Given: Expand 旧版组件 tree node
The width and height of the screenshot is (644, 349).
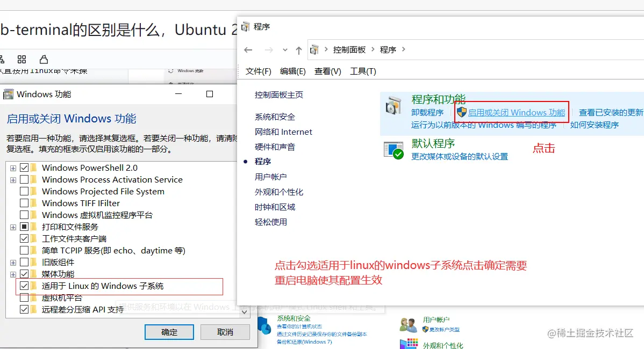Looking at the screenshot, I should [x=13, y=263].
